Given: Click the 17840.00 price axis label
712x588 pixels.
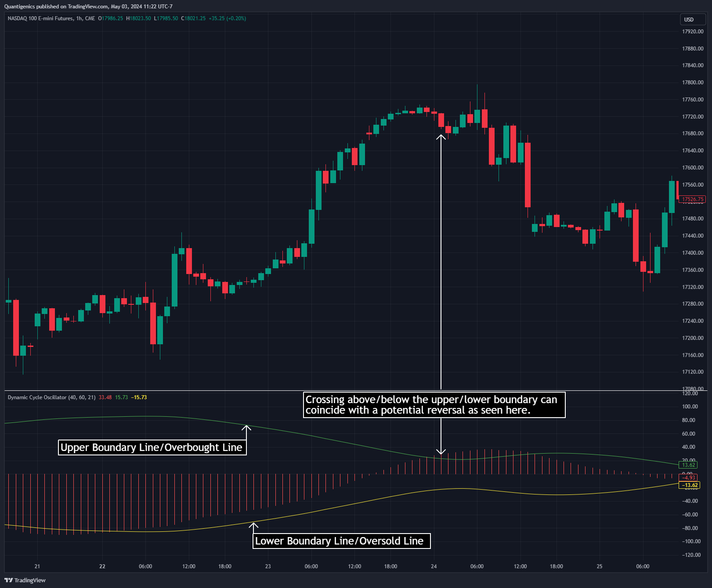Looking at the screenshot, I should point(693,65).
